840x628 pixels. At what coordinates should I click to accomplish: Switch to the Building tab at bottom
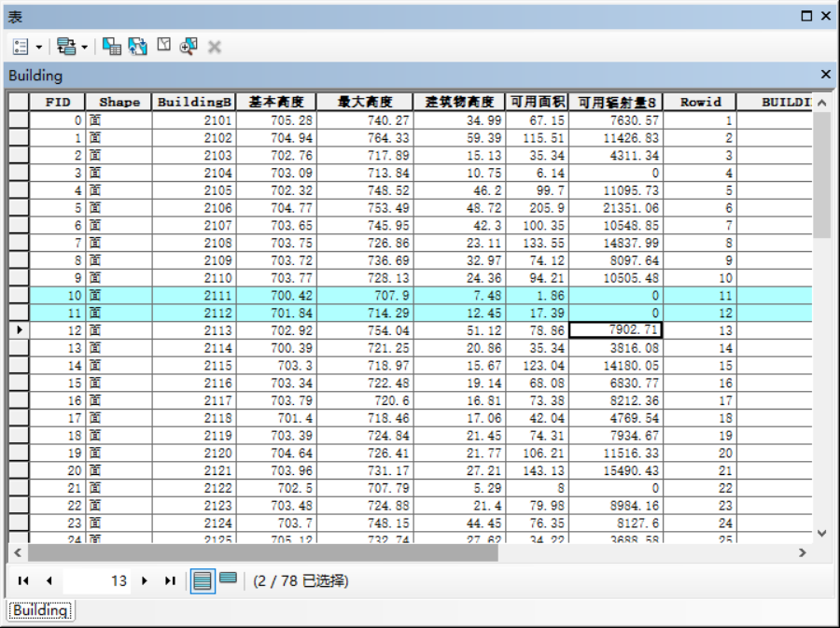(x=40, y=610)
